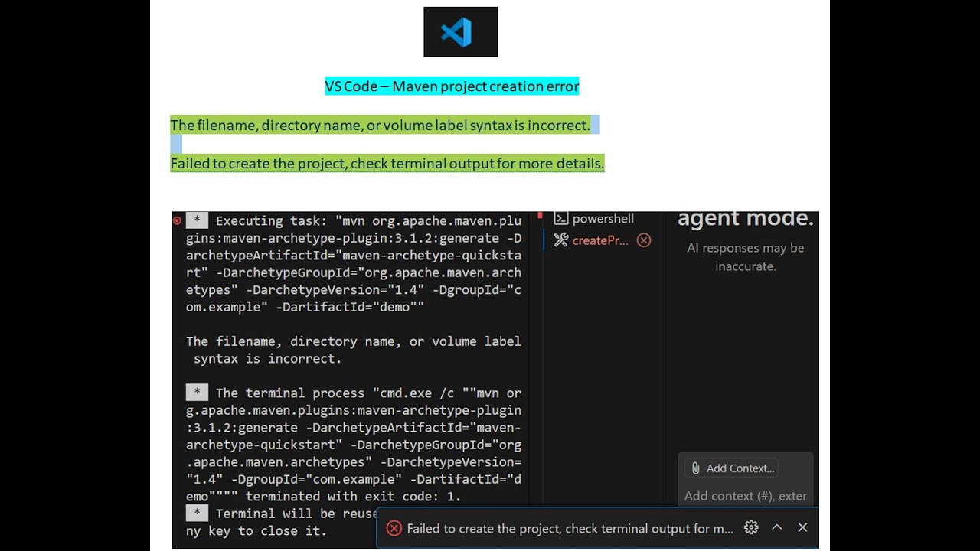Click the red error circle next to createPr...
Viewport: 980px width, 551px height.
[x=644, y=240]
